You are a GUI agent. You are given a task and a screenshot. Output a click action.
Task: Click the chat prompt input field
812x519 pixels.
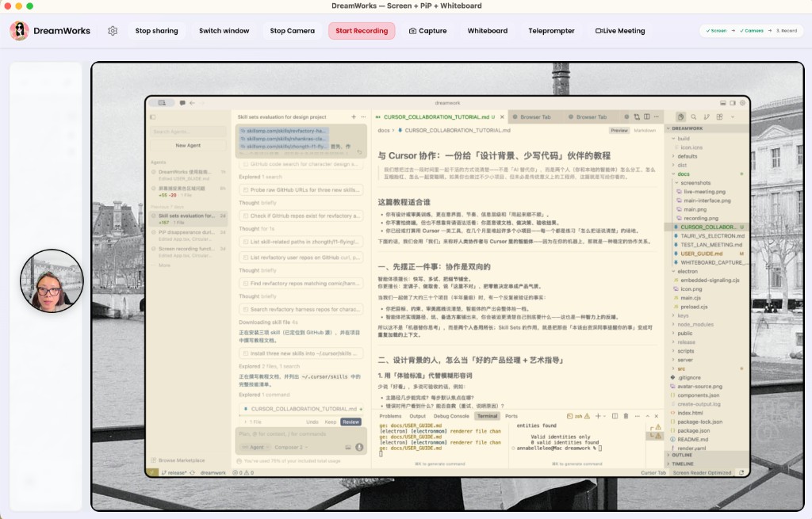click(x=301, y=434)
